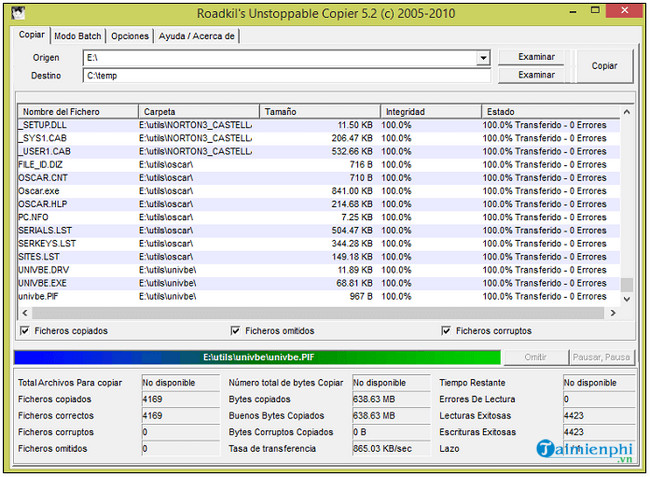Screen dimensions: 650x477
Task: Click the scroll up arrow of file list
Action: (627, 112)
